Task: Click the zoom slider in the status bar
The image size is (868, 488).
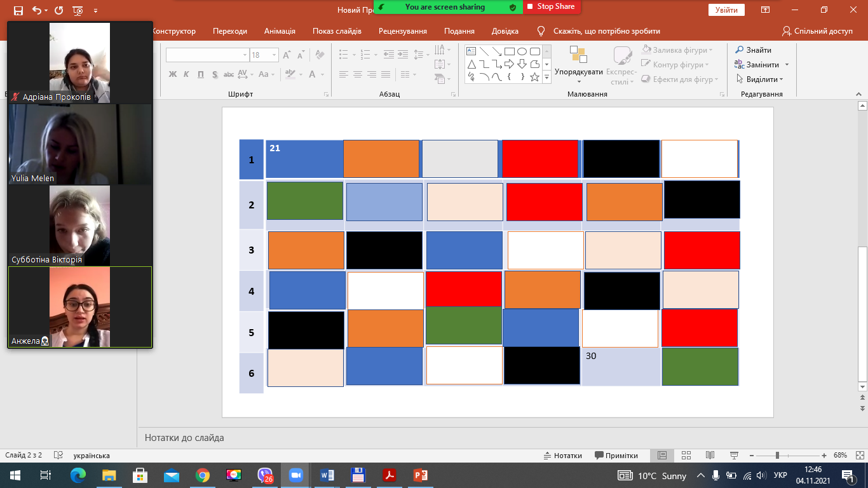Action: pyautogui.click(x=776, y=456)
